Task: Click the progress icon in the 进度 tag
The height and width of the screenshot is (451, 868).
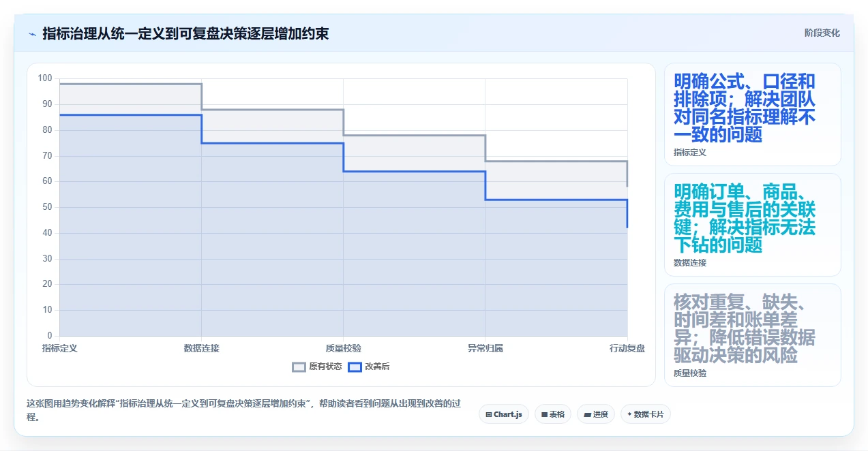Action: [x=587, y=414]
